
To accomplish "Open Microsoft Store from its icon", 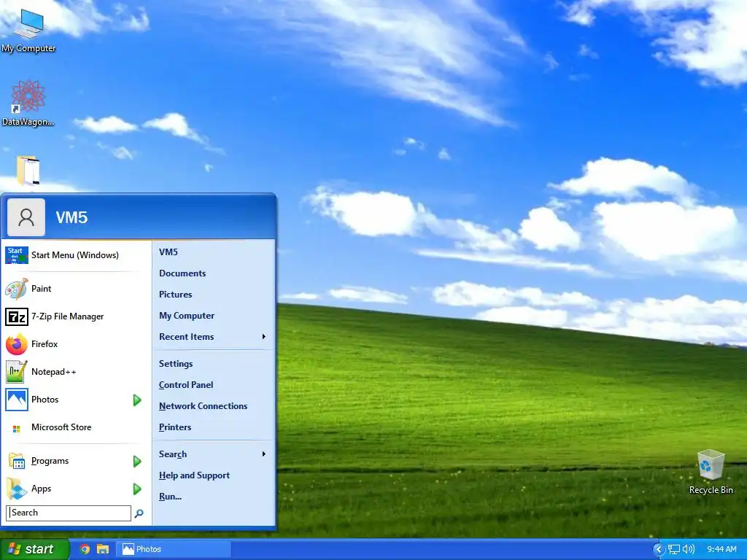I will tap(16, 429).
